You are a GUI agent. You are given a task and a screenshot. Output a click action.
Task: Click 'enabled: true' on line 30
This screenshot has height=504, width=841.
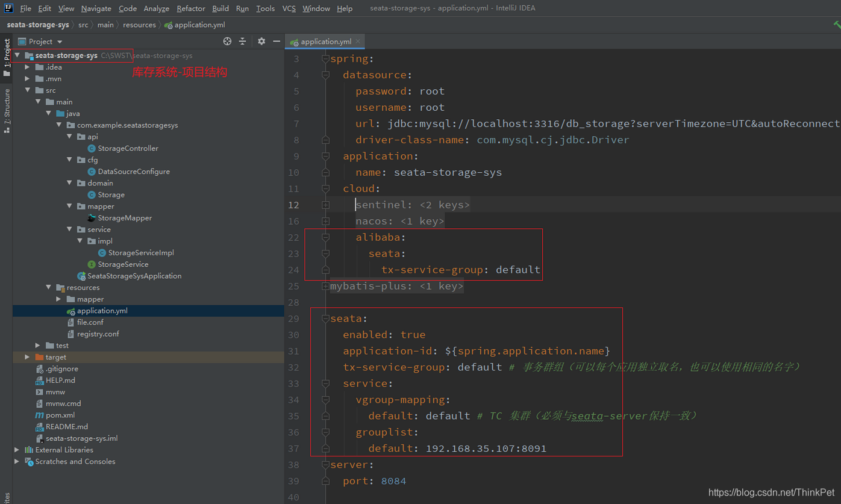tap(384, 335)
